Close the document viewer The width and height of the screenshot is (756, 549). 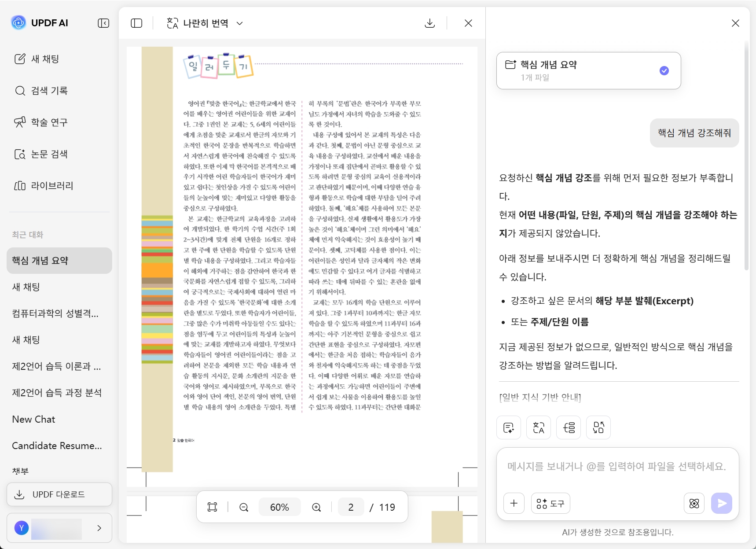pos(468,23)
